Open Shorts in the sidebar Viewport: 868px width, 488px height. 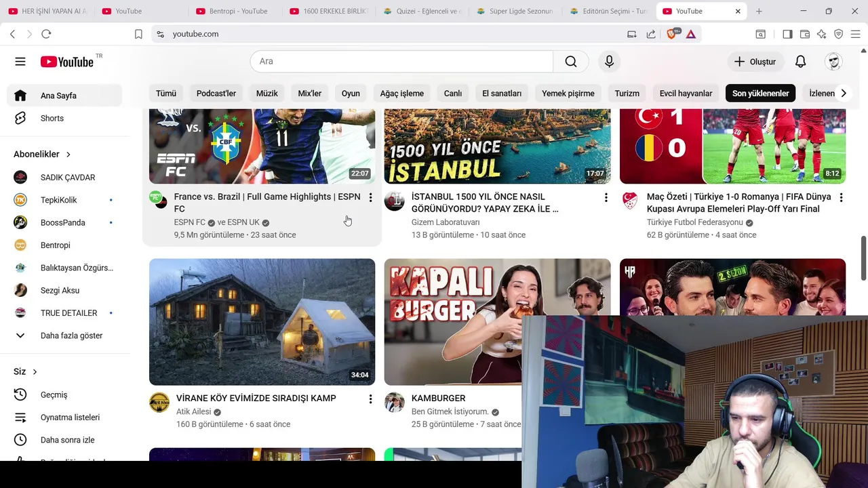(64, 118)
